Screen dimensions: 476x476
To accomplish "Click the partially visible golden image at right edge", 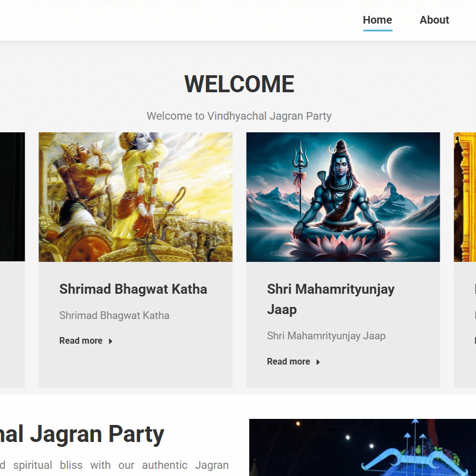I will [465, 197].
